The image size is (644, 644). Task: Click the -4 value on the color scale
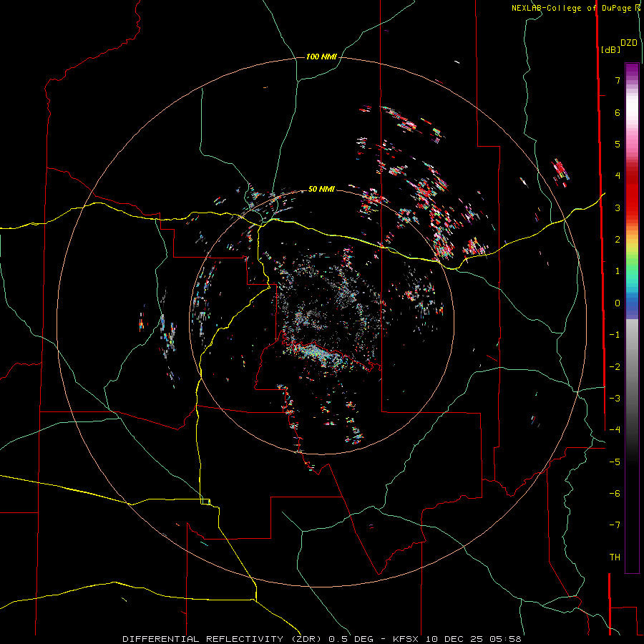615,430
